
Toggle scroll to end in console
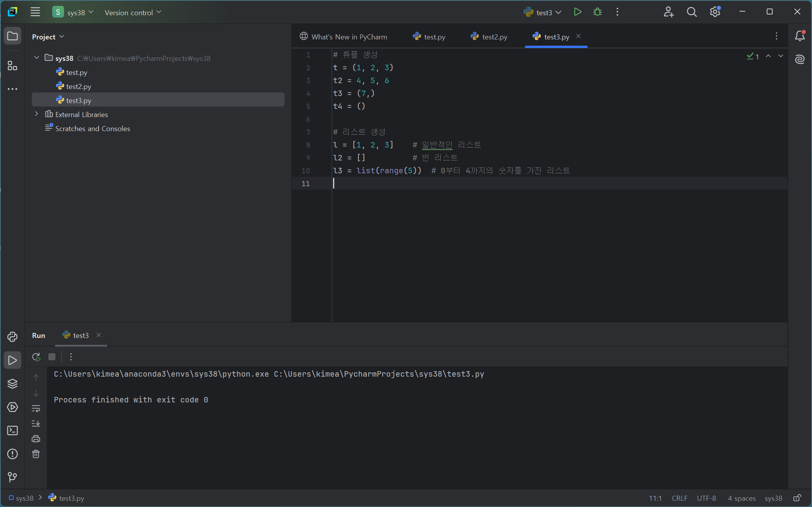pos(36,423)
